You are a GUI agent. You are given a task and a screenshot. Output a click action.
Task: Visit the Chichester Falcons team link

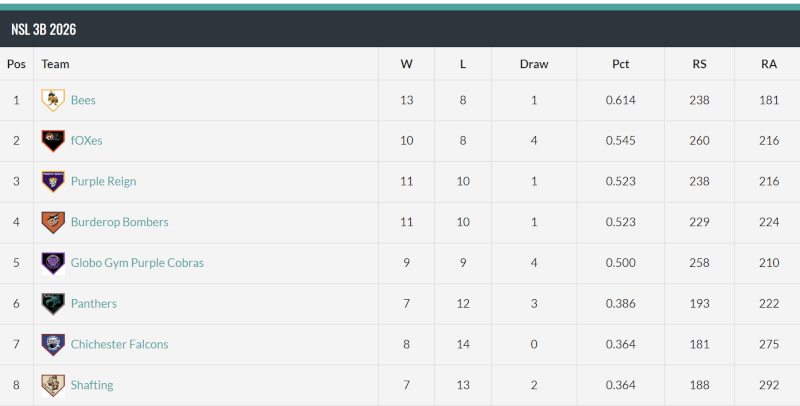[x=120, y=344]
